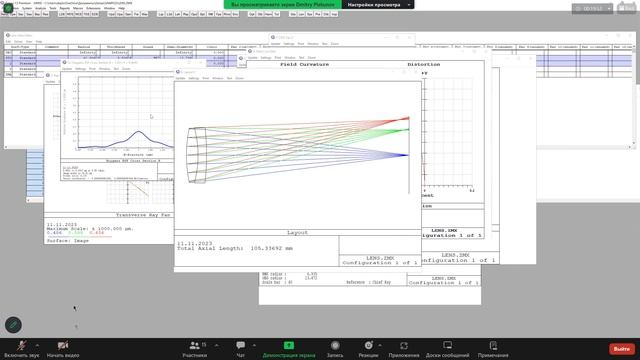Click L3d 3D layout toolbar button

click(x=169, y=14)
